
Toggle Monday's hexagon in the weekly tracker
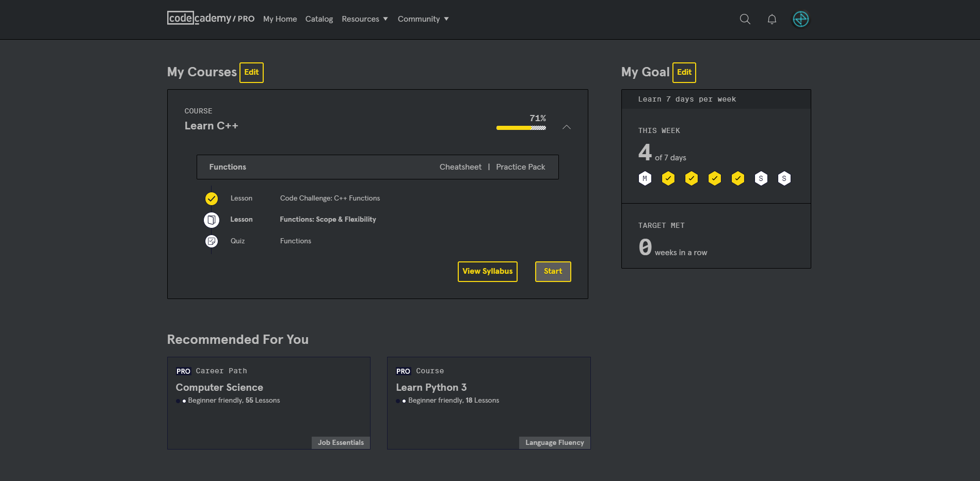pos(645,178)
